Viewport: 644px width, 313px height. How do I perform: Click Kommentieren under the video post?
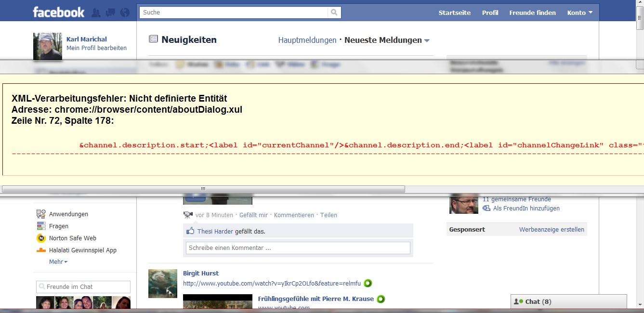[294, 215]
